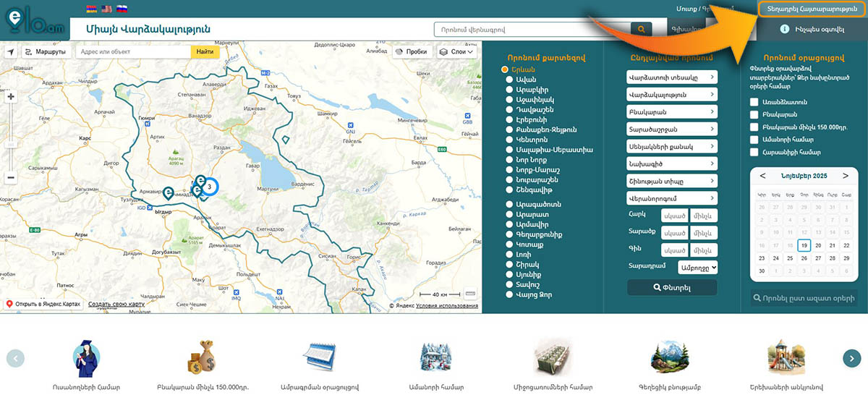868x408 pixels.
Task: Open the Ամանորի համար carousel category icon
Action: pos(436,357)
